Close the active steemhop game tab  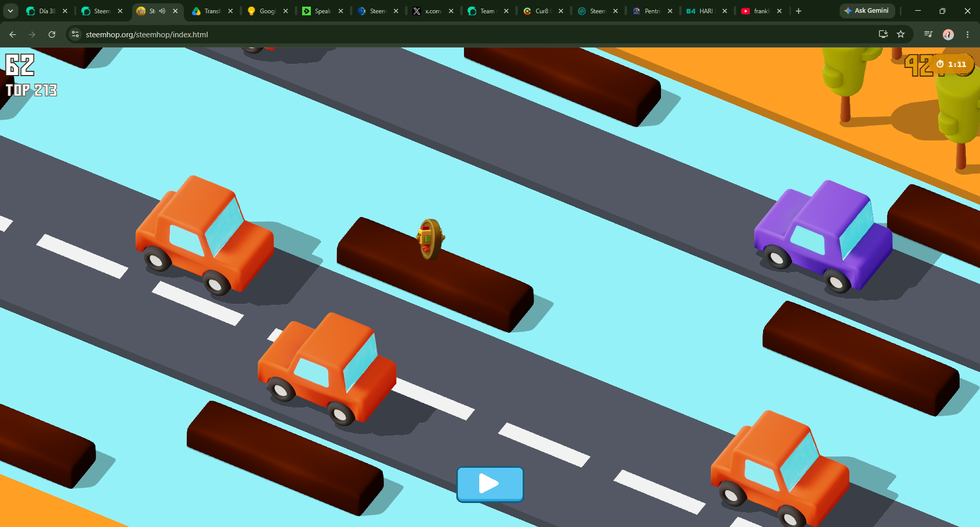pos(175,11)
